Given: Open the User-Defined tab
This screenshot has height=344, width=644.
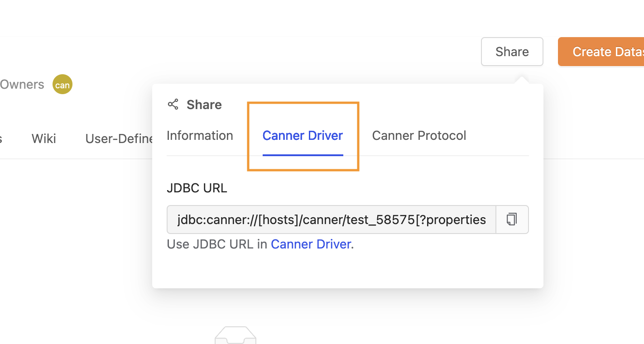Looking at the screenshot, I should [120, 139].
